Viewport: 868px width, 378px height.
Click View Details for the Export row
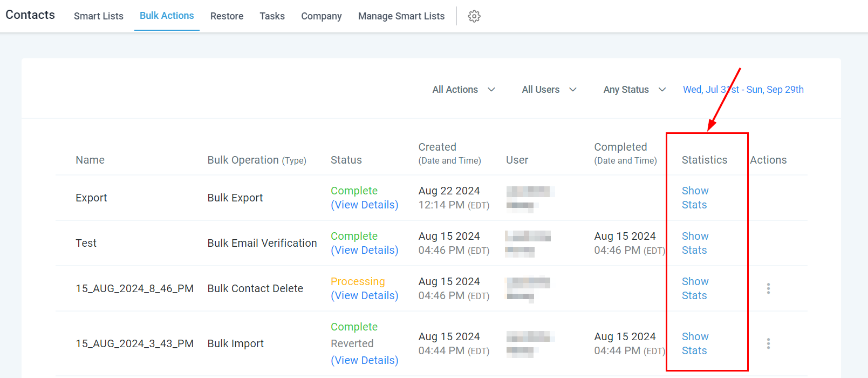coord(365,205)
